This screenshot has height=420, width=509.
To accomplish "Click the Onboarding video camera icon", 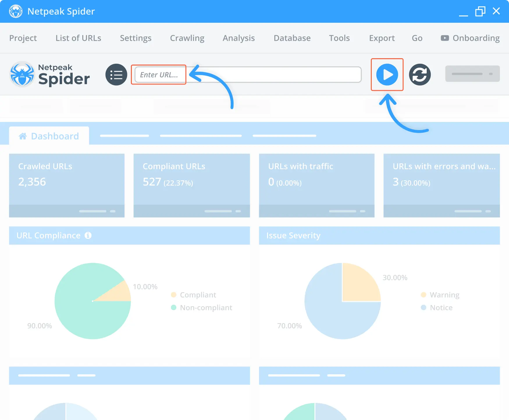I will [x=445, y=38].
